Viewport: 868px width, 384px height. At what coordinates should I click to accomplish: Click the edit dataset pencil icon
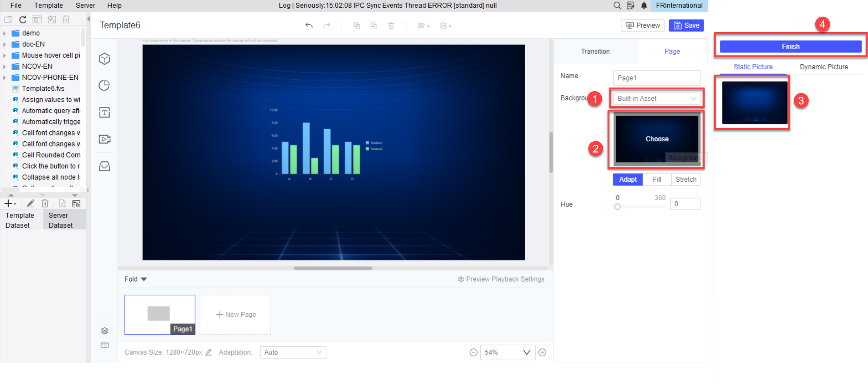coord(31,203)
